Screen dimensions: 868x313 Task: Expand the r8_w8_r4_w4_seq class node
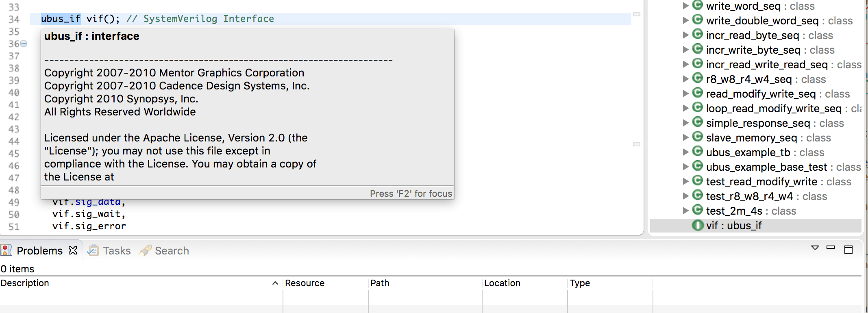pyautogui.click(x=685, y=79)
